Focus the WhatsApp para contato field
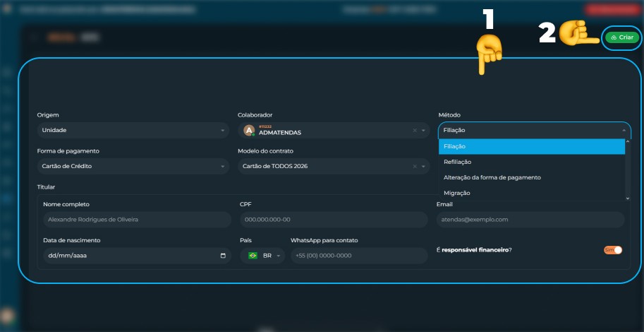The image size is (644, 332). [x=359, y=256]
